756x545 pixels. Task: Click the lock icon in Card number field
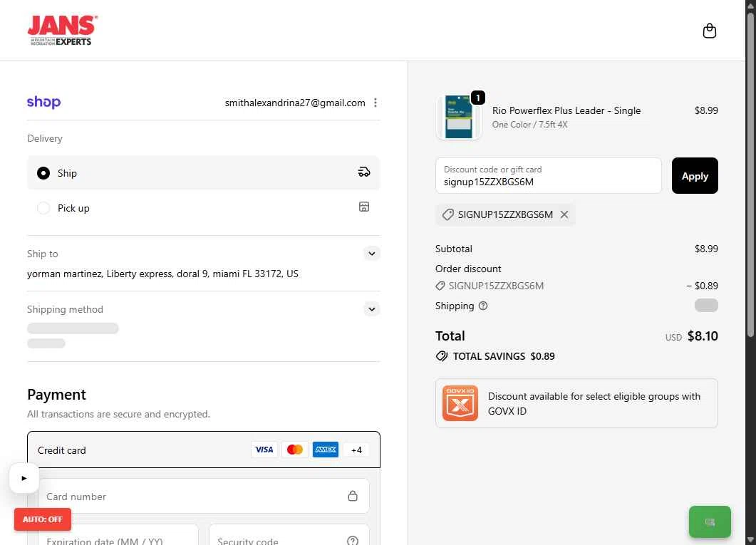353,496
